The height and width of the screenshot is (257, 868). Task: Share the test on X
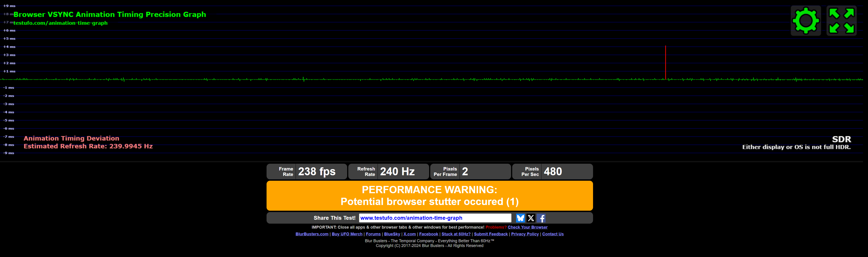click(x=531, y=218)
